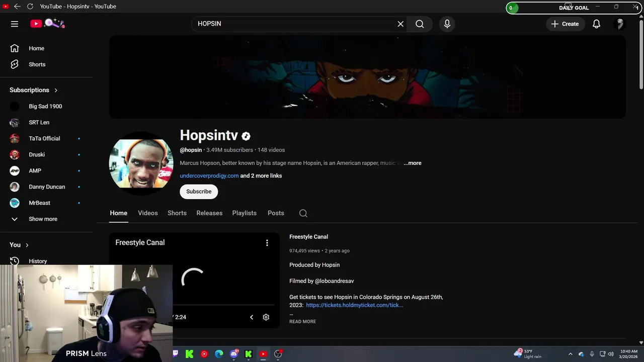Open the OBS taskbar icon with red badge
The width and height of the screenshot is (644, 362).
click(278, 354)
